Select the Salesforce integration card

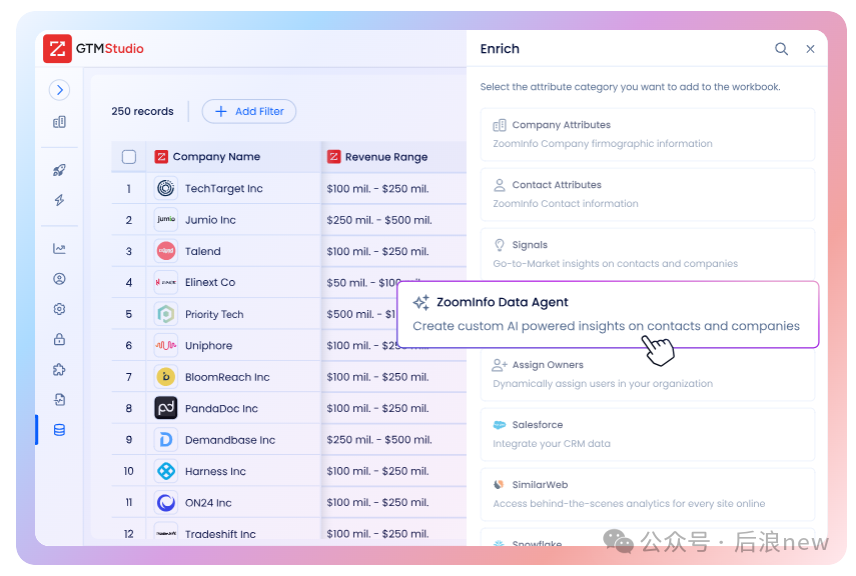[647, 435]
